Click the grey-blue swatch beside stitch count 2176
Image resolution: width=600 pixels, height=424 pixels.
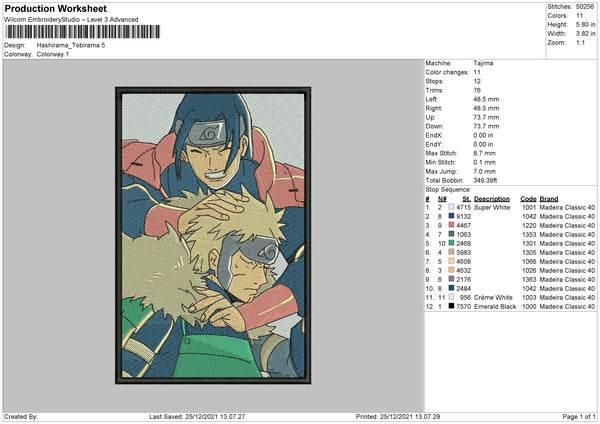pyautogui.click(x=451, y=279)
